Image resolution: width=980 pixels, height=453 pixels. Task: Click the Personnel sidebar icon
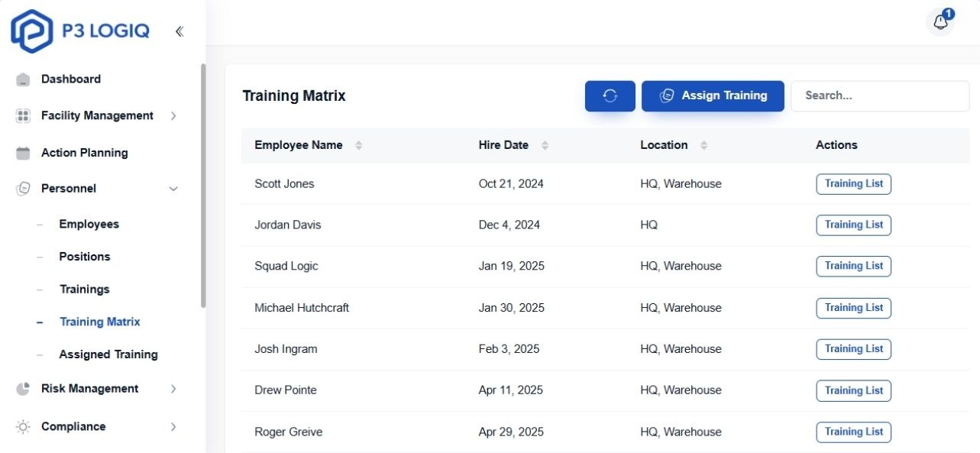point(23,189)
